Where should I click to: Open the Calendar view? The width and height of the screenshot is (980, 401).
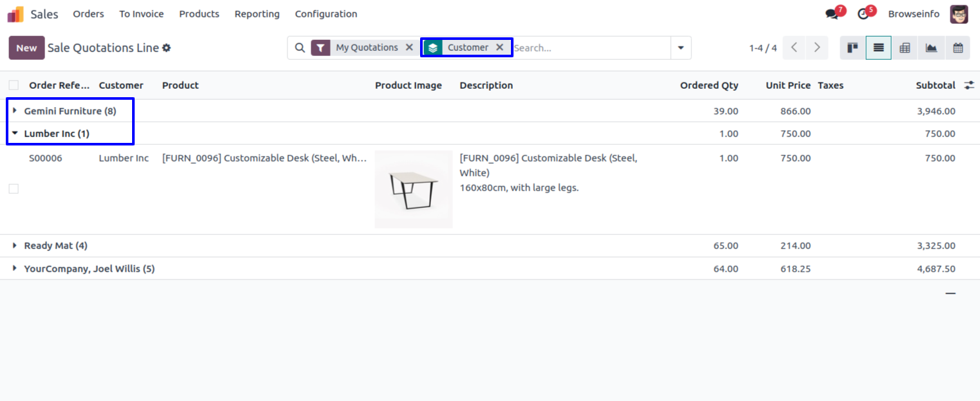(957, 48)
